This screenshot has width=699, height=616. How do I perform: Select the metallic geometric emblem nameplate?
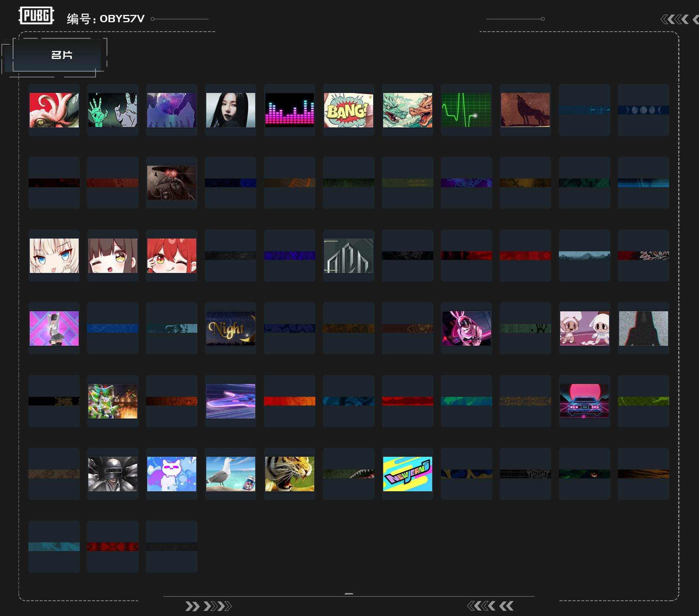click(x=348, y=255)
